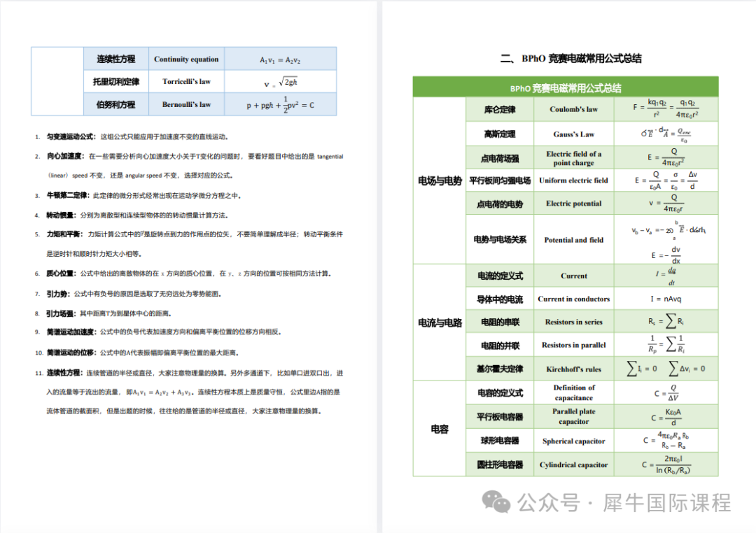The width and height of the screenshot is (756, 533).
Task: Click note 7 heading "引力势"
Action: (x=58, y=294)
